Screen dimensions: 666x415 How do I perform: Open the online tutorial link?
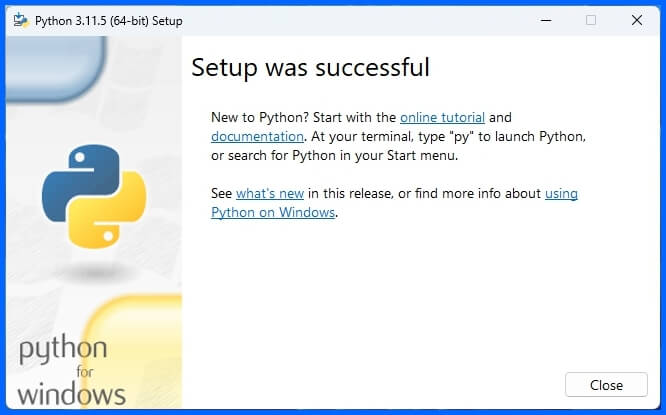[x=442, y=117]
